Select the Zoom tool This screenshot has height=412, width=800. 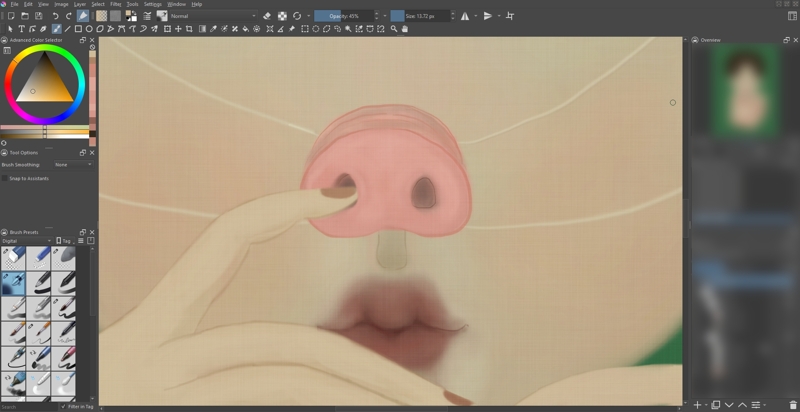pos(394,29)
